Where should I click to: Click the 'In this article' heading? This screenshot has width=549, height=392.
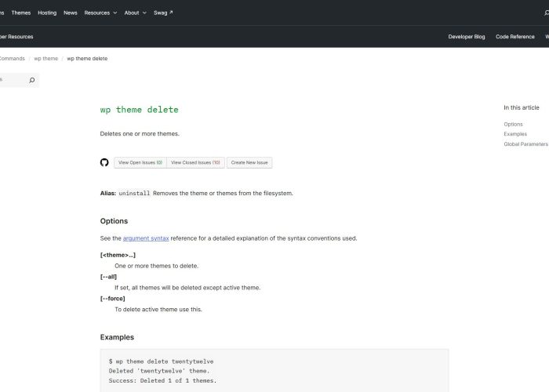pos(522,108)
